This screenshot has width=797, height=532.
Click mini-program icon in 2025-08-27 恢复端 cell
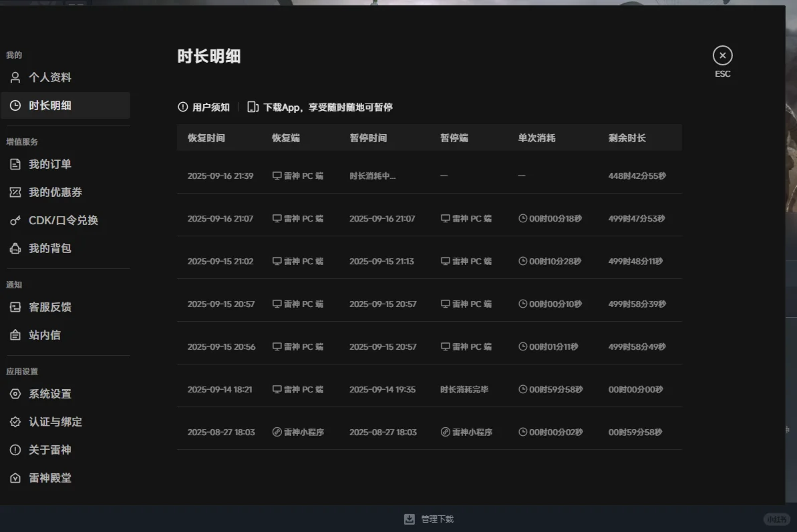point(277,432)
